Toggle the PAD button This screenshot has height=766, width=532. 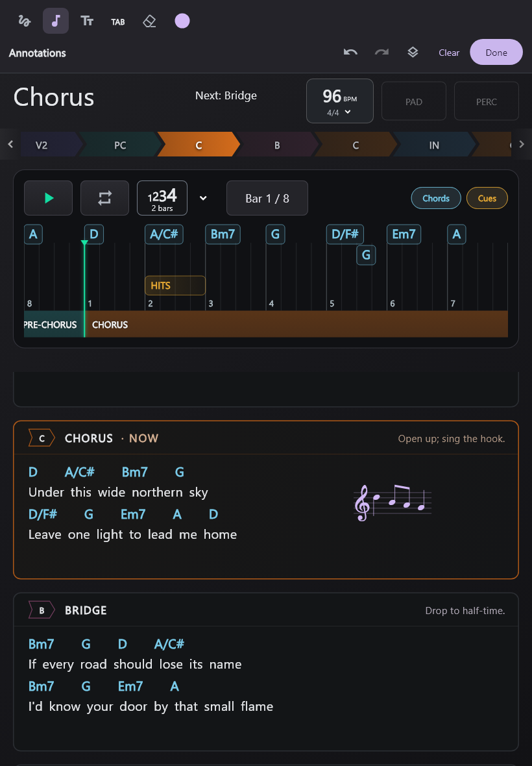[413, 102]
